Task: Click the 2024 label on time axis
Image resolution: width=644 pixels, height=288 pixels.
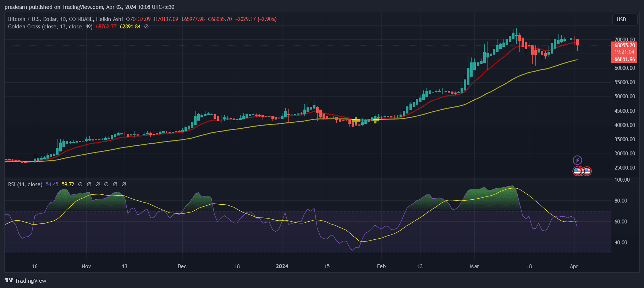Action: [282, 266]
